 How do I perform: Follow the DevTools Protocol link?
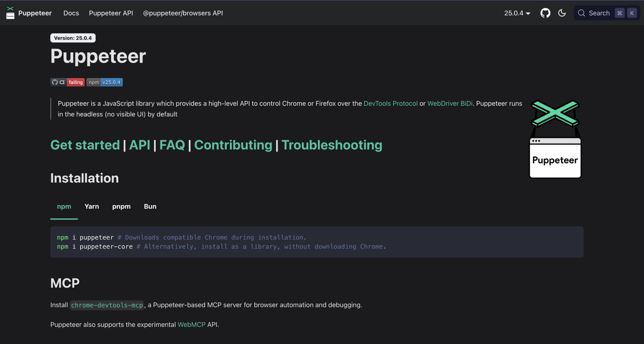(x=391, y=104)
